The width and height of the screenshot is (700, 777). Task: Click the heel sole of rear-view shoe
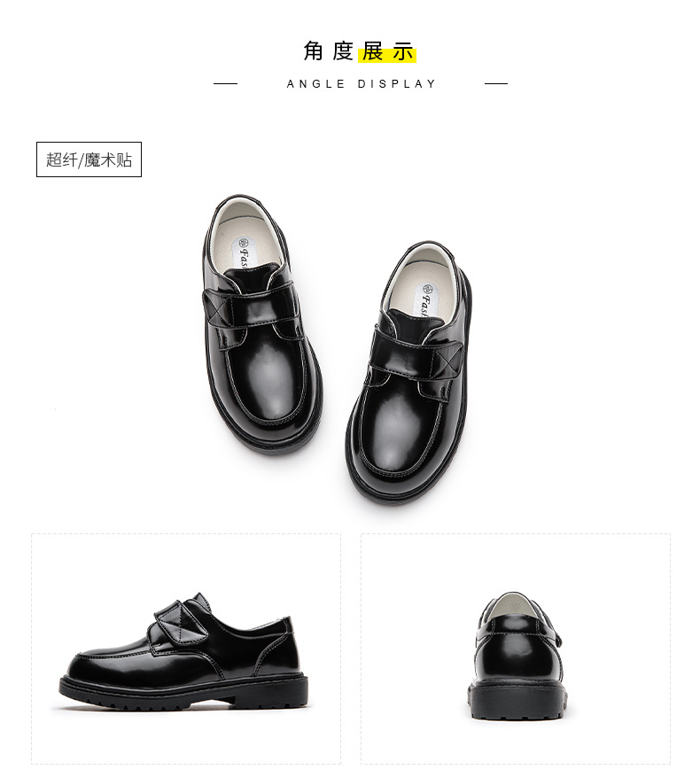(x=518, y=701)
